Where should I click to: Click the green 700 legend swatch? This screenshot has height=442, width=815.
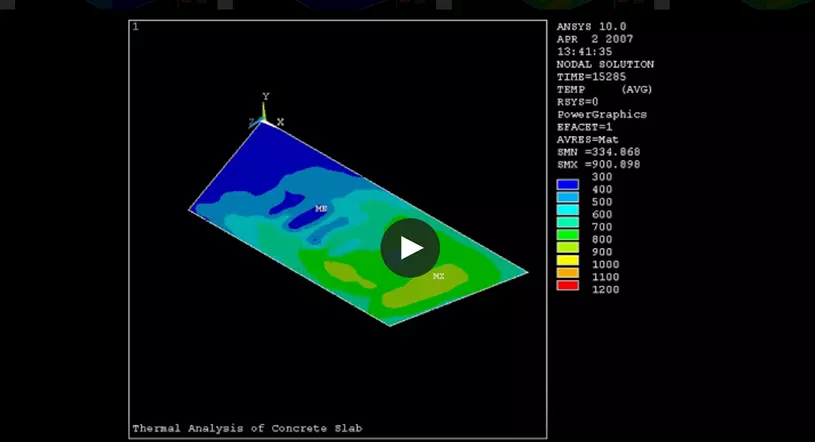pyautogui.click(x=568, y=235)
